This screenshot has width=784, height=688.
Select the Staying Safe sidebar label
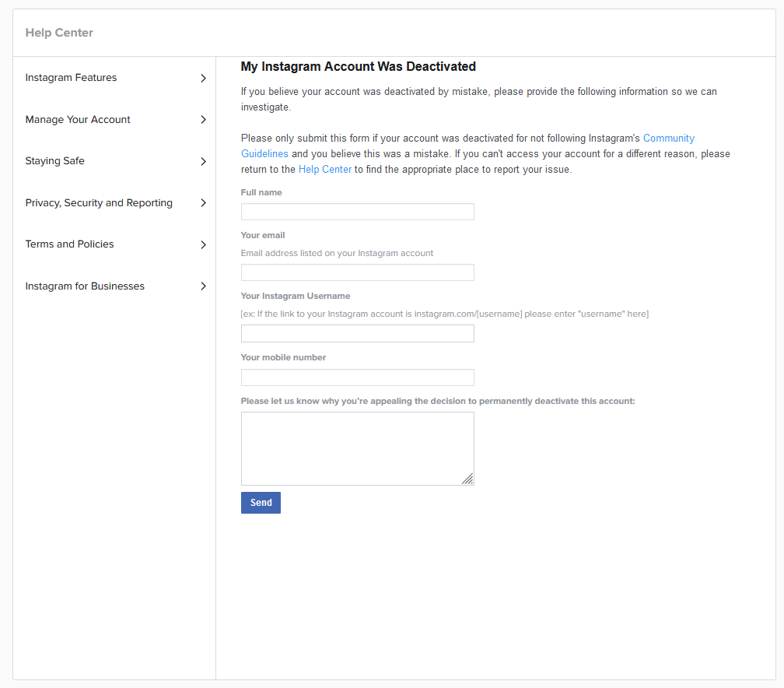tap(54, 161)
